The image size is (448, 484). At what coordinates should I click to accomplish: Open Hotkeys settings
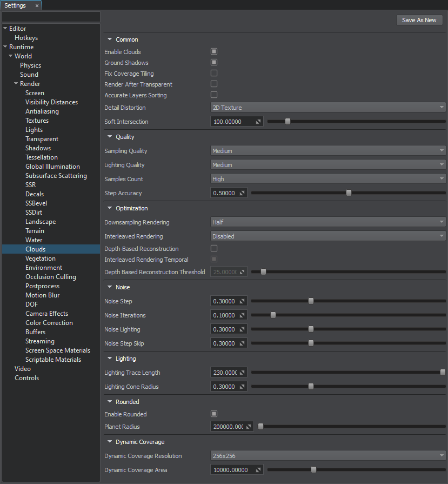26,38
